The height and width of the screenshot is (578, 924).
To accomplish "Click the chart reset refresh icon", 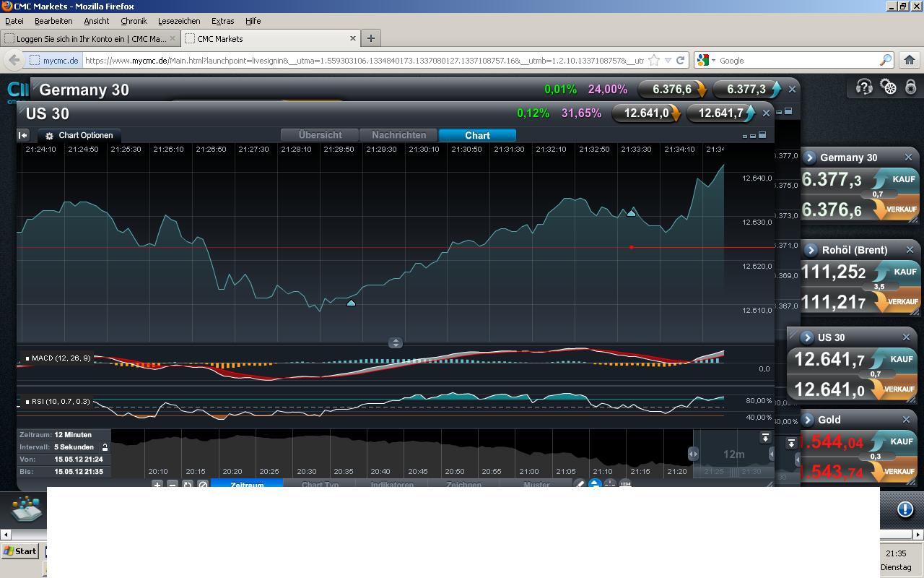I will click(188, 485).
